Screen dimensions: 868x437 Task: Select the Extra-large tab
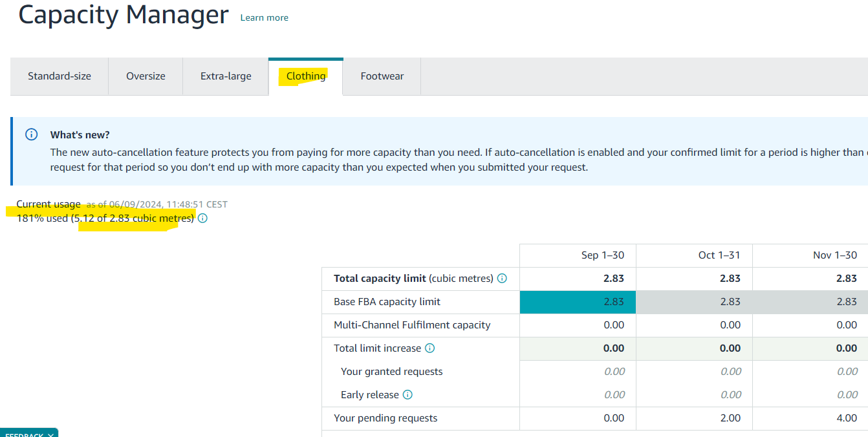click(x=226, y=76)
